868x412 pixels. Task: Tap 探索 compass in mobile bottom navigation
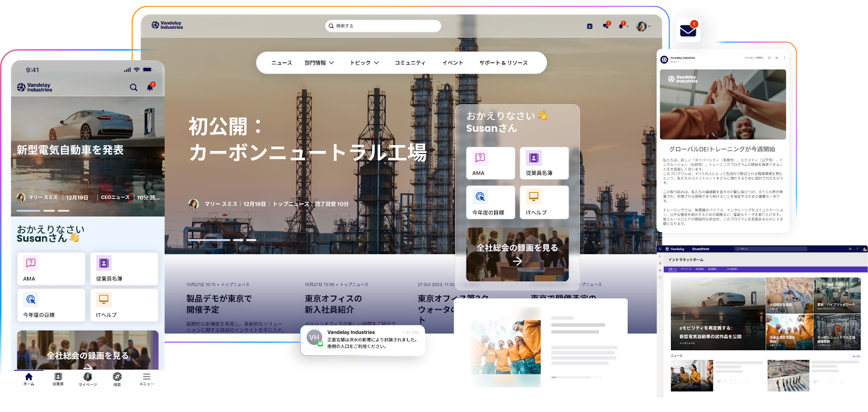(x=117, y=379)
